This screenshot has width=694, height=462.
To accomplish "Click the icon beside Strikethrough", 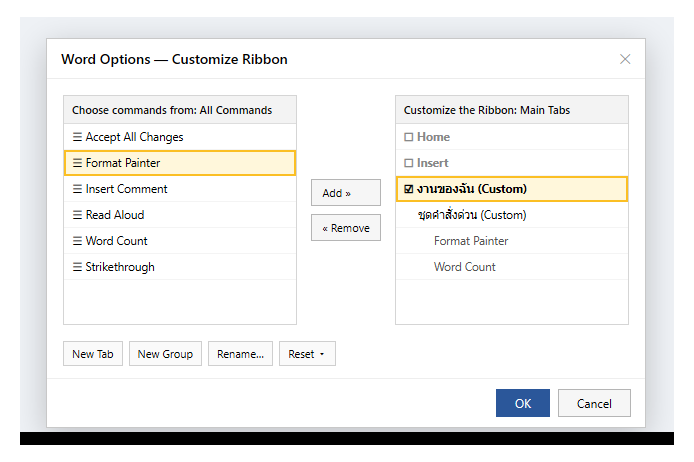I will 77,267.
